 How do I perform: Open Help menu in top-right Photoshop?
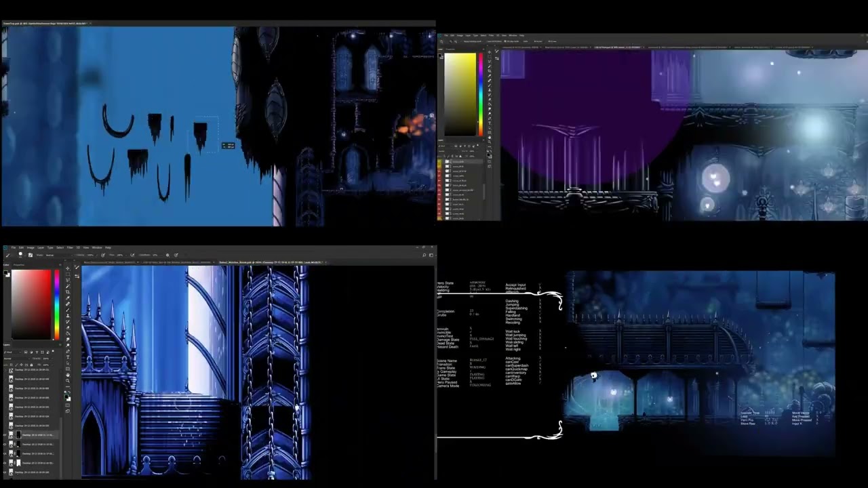pos(521,35)
